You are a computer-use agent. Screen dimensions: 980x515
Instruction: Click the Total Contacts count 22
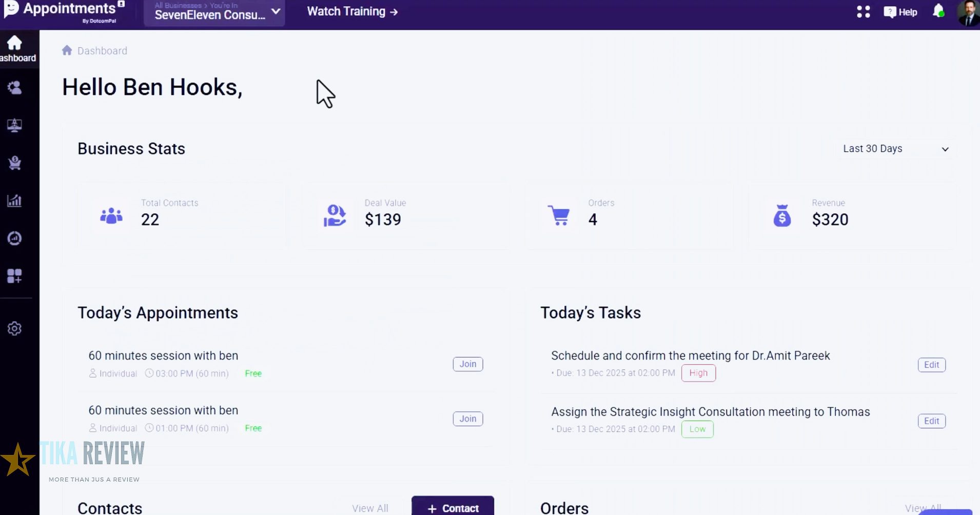coord(150,220)
